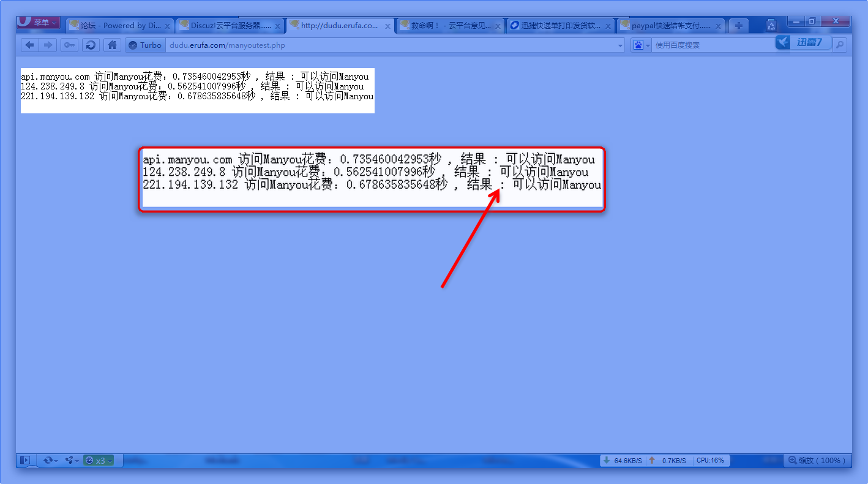This screenshot has width=868, height=484.
Task: Switch to the Discuz!云平台服务器 tab
Action: (x=230, y=26)
